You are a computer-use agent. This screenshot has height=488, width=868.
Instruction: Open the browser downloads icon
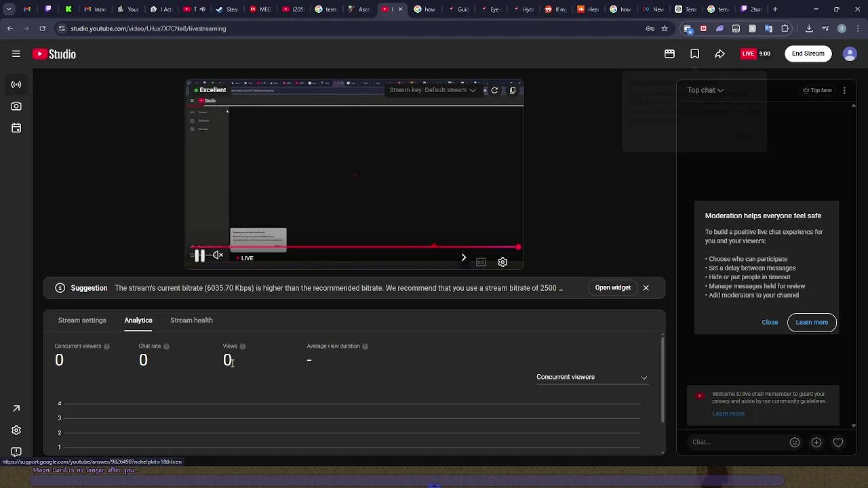pyautogui.click(x=809, y=28)
